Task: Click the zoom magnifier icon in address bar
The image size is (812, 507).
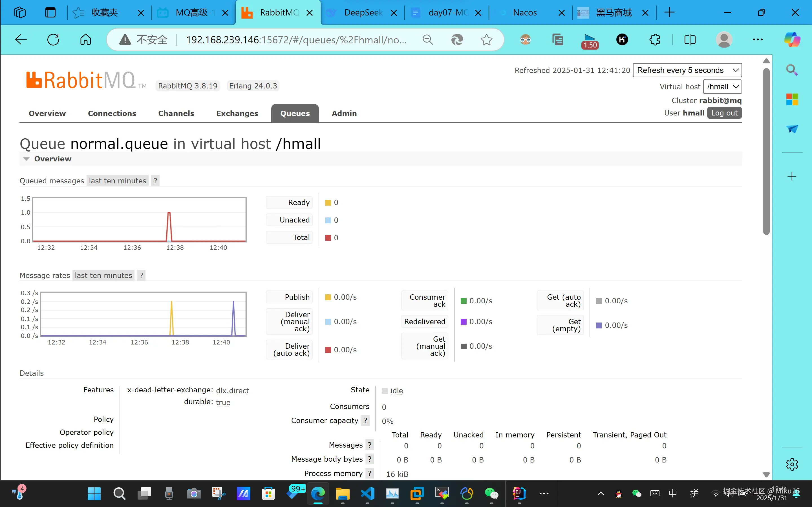Action: (427, 40)
